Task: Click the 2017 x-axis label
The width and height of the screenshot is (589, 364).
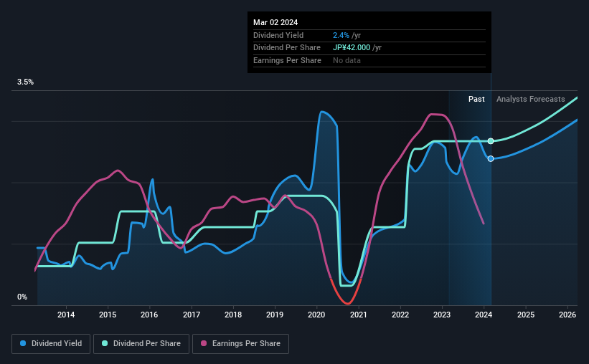Action: coord(192,315)
